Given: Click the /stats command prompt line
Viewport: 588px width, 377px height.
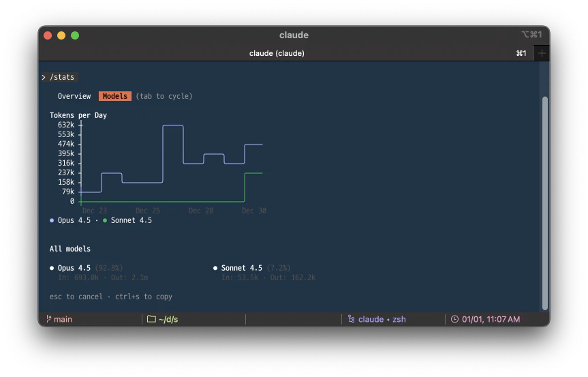Looking at the screenshot, I should click(x=60, y=77).
